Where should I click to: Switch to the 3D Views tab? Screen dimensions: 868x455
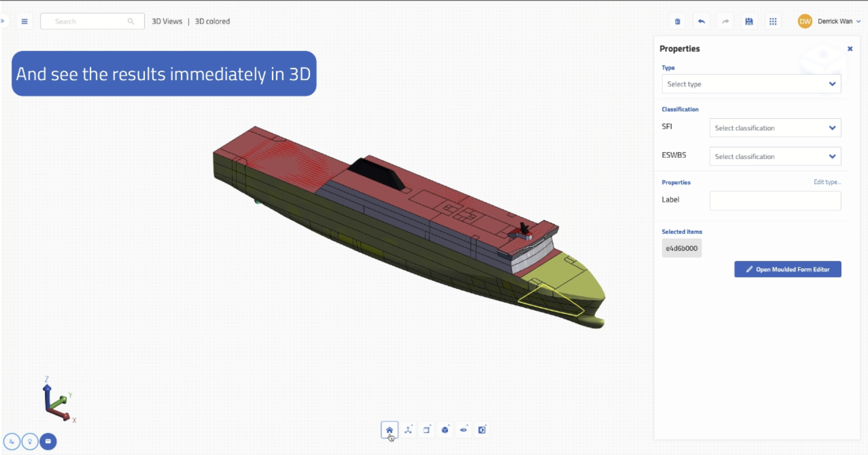coord(167,21)
